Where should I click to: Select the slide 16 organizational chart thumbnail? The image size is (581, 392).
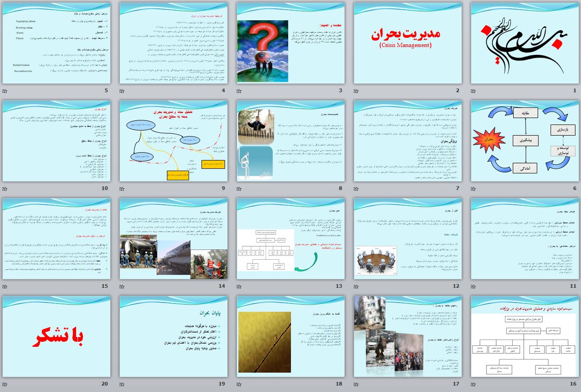pos(525,337)
